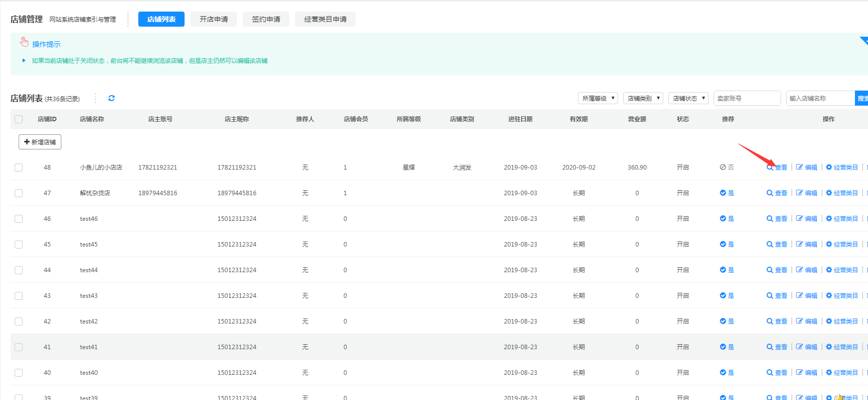Open the 所属等级 dropdown filter
The height and width of the screenshot is (400, 868).
597,98
